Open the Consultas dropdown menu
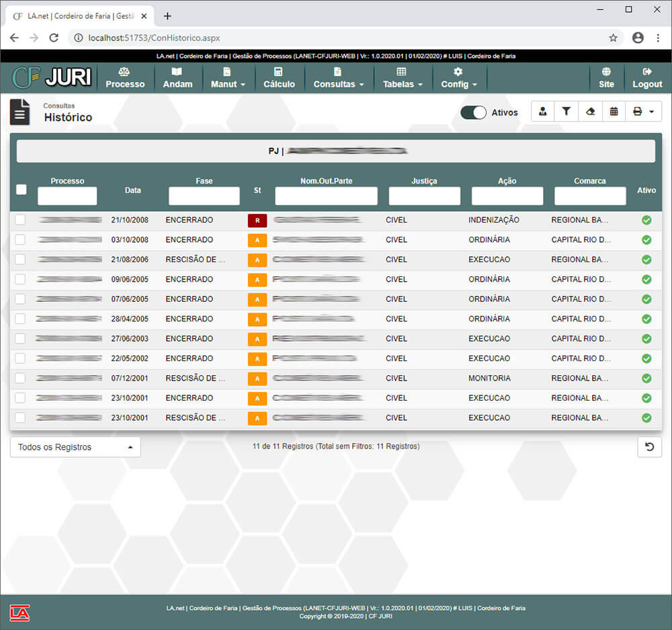This screenshot has height=630, width=672. (338, 78)
